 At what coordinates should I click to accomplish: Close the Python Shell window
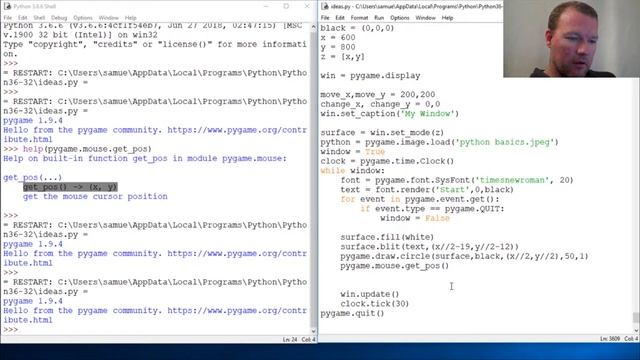pyautogui.click(x=307, y=7)
